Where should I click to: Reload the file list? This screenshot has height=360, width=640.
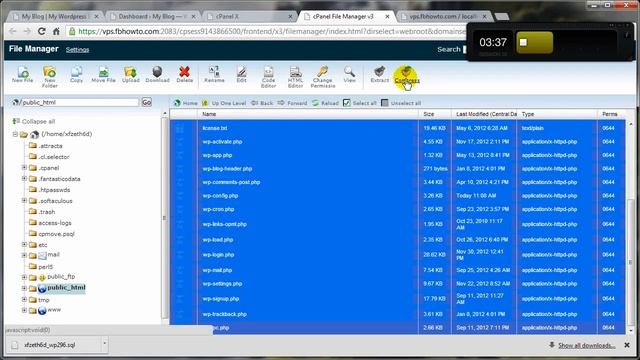tap(325, 103)
